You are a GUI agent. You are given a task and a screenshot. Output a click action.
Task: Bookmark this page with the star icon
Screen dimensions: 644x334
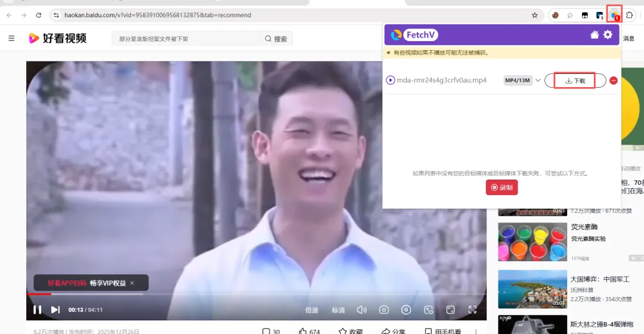click(534, 15)
